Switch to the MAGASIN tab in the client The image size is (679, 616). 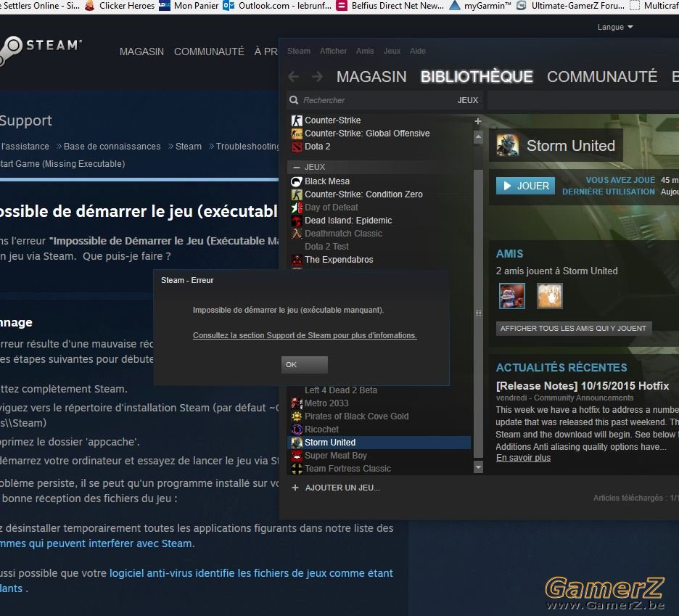pyautogui.click(x=371, y=77)
